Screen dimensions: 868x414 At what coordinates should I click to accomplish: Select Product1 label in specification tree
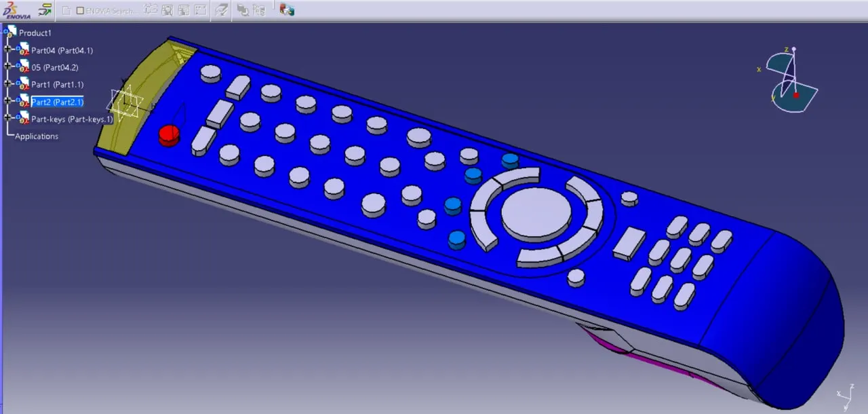[35, 33]
